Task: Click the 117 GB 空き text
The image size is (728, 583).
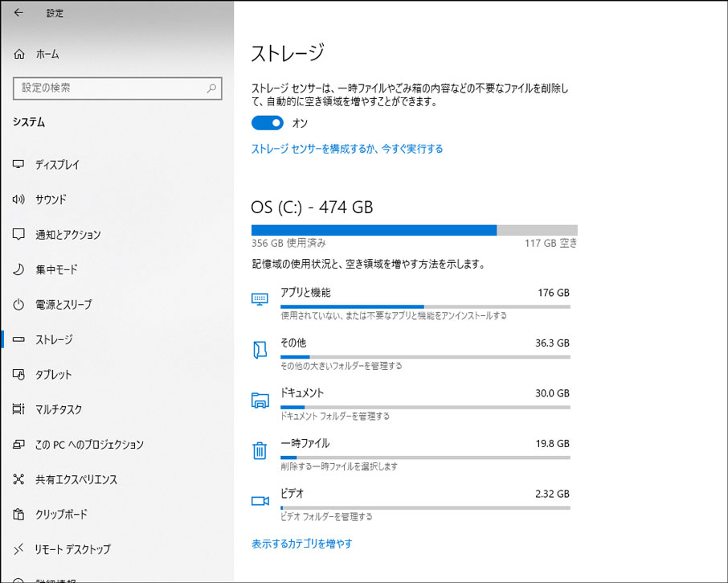Action: [551, 243]
